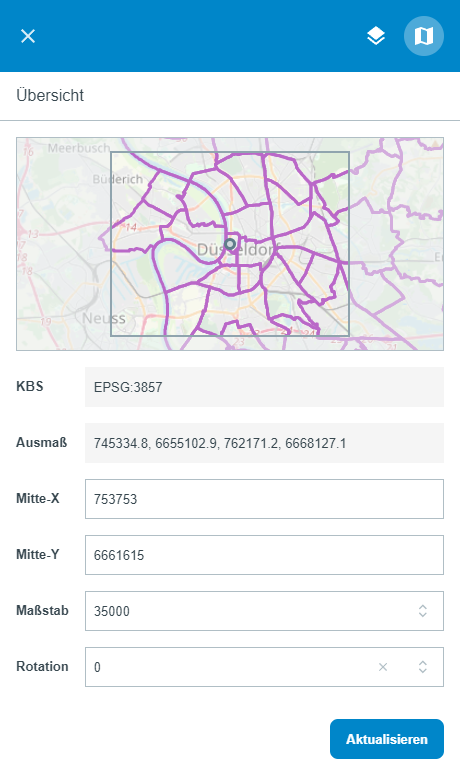The height and width of the screenshot is (771, 460).
Task: Click the map center marker pin
Action: tap(230, 244)
